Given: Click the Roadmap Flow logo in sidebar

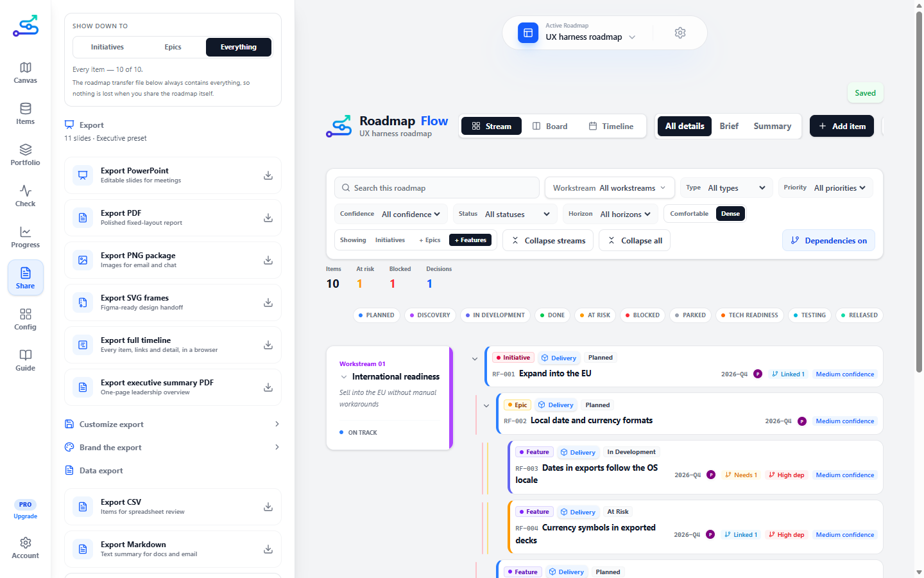Looking at the screenshot, I should coord(26,26).
